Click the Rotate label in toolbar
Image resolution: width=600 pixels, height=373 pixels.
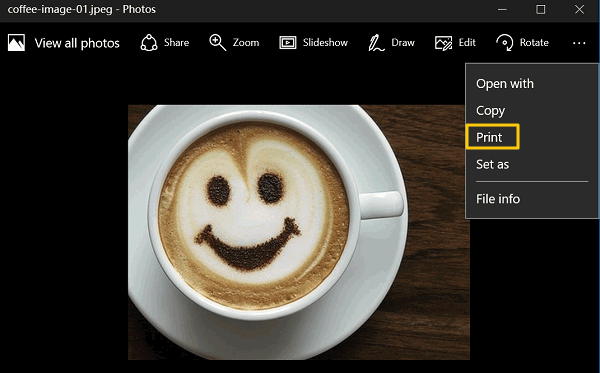[534, 42]
